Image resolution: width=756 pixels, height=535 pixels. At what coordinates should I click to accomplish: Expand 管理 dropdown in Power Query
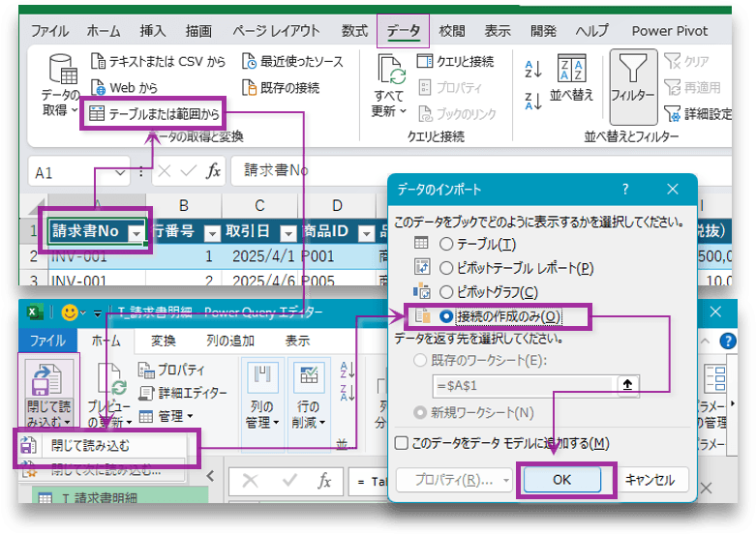[x=191, y=415]
